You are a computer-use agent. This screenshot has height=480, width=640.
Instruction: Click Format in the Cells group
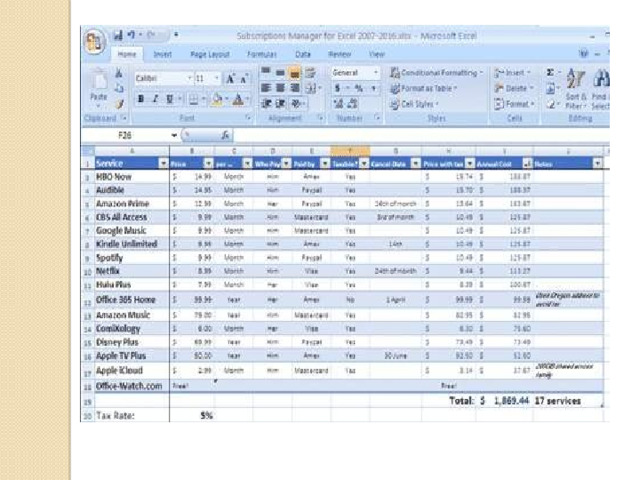click(514, 104)
